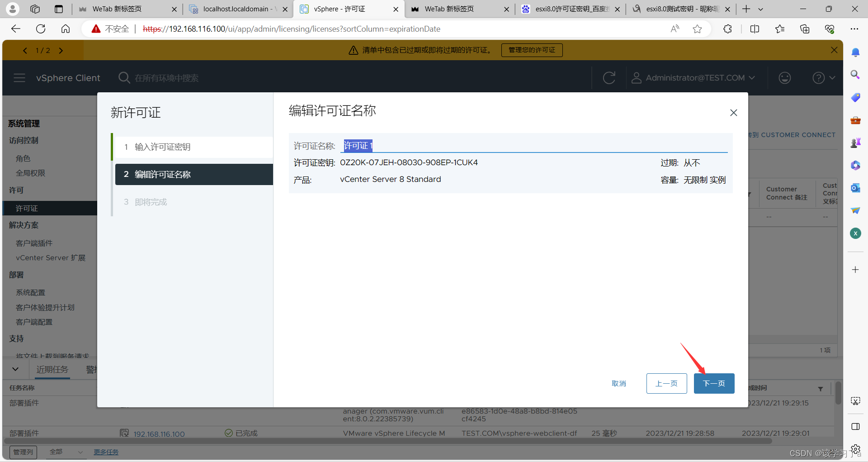Open the Administrator@TEST.COM user dropdown
The image size is (868, 462).
(693, 78)
